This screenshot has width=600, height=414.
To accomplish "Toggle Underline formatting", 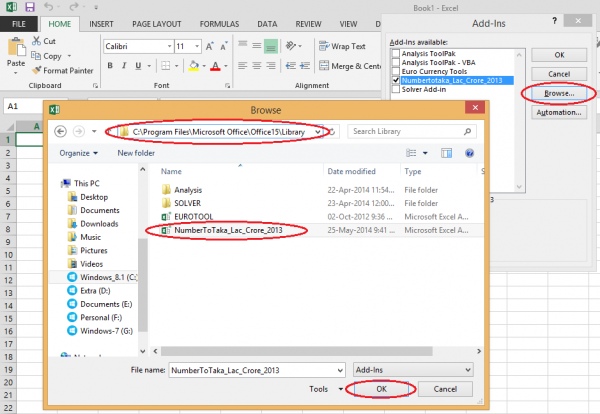I will tap(138, 66).
